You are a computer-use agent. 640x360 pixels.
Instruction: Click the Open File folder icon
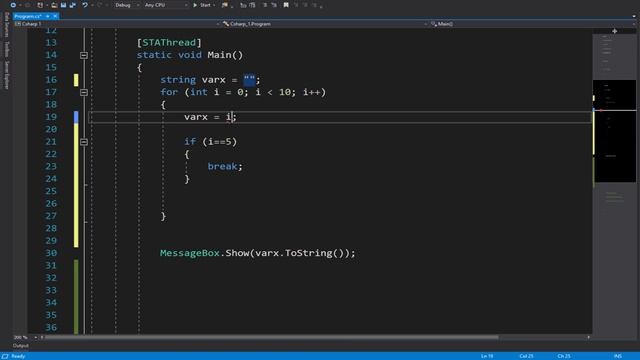(54, 5)
